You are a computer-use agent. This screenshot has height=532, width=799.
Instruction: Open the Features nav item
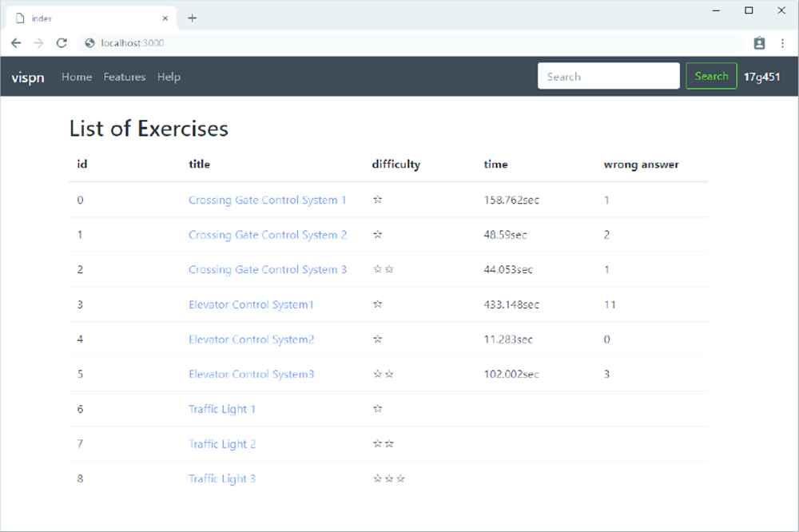tap(125, 77)
